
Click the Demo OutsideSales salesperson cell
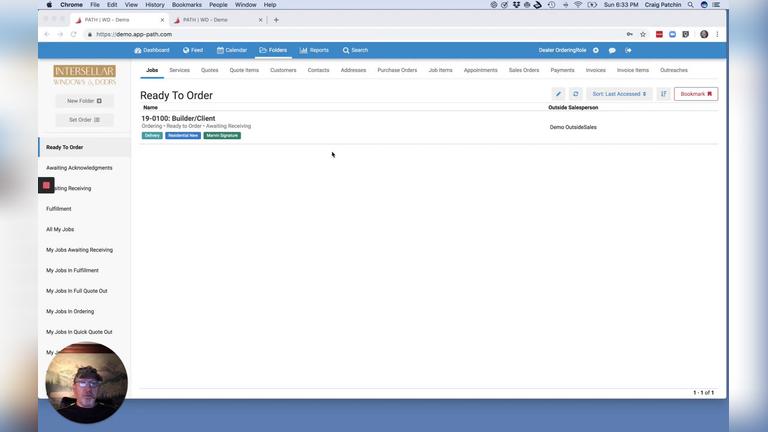coord(573,127)
